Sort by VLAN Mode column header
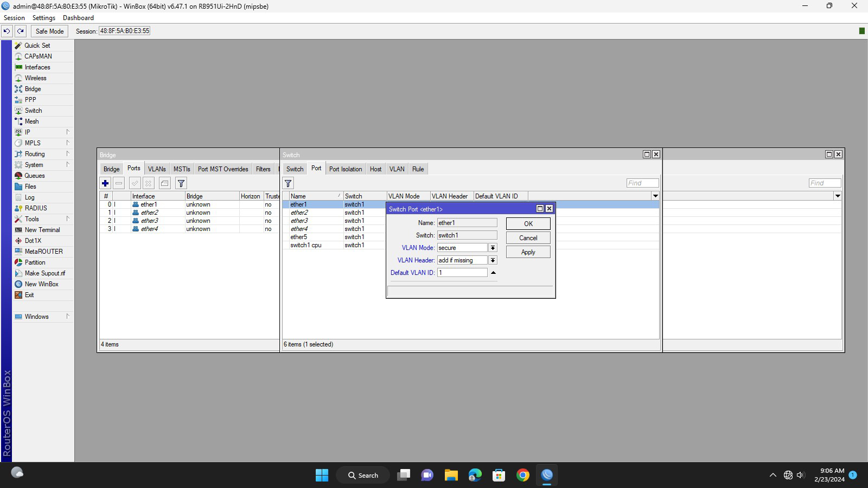868x488 pixels. (408, 196)
